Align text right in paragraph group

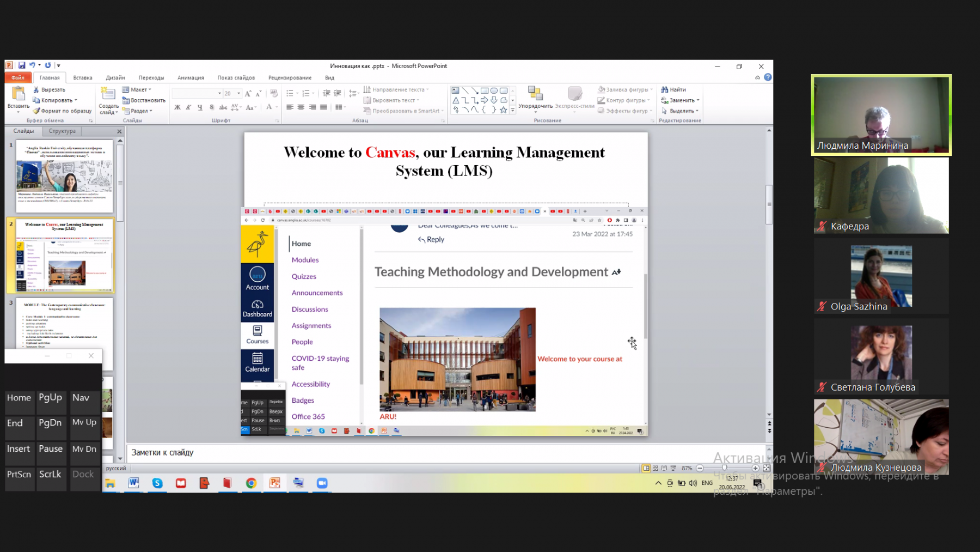point(313,107)
